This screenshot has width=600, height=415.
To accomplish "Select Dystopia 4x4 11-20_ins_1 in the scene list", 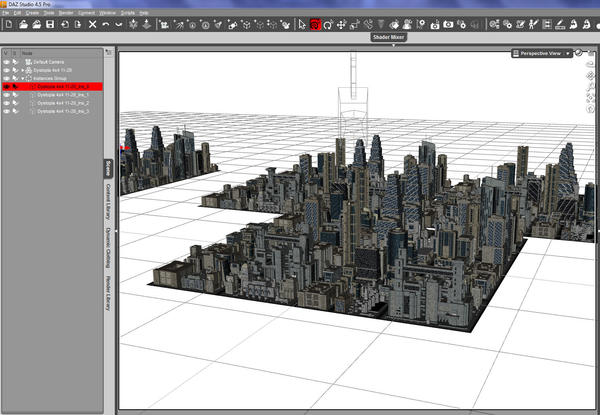I will click(x=63, y=95).
